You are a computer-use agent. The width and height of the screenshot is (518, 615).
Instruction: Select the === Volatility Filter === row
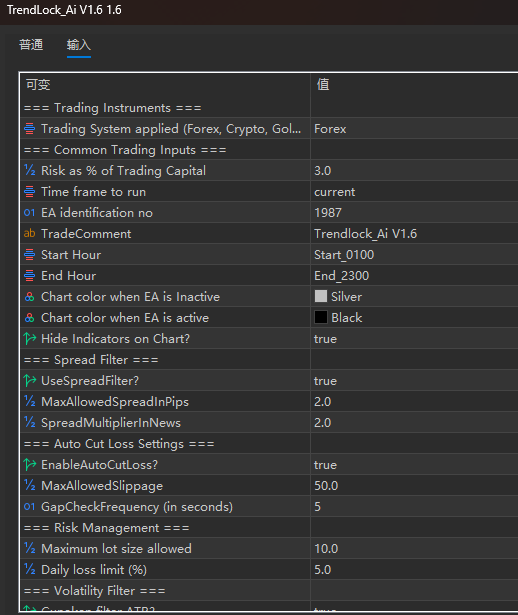(269, 591)
